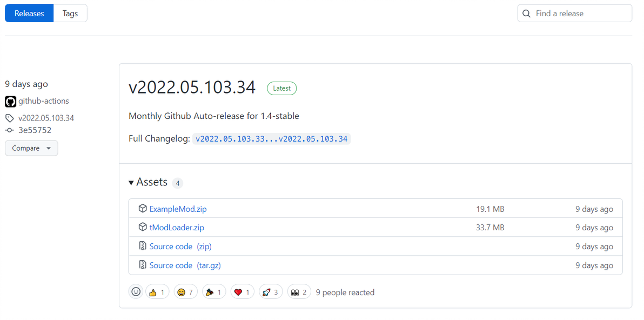The height and width of the screenshot is (320, 644).
Task: Click the package icon next to tModLoader.zip
Action: pyautogui.click(x=143, y=227)
